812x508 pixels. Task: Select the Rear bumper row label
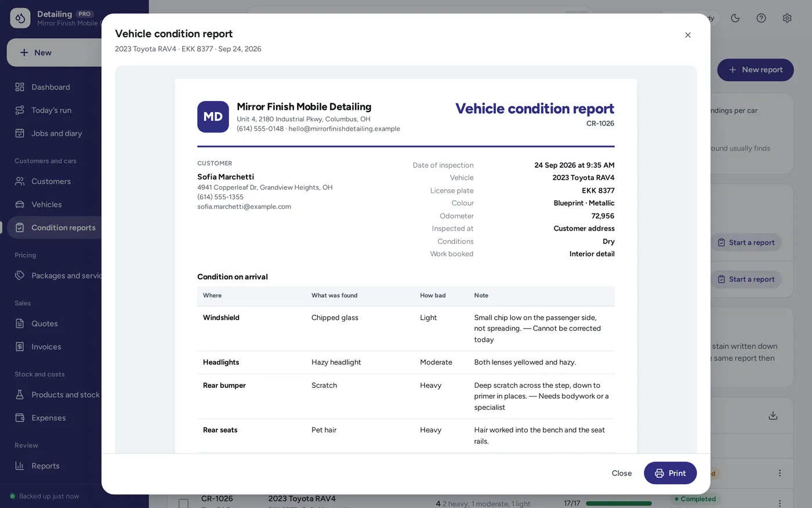pyautogui.click(x=224, y=385)
